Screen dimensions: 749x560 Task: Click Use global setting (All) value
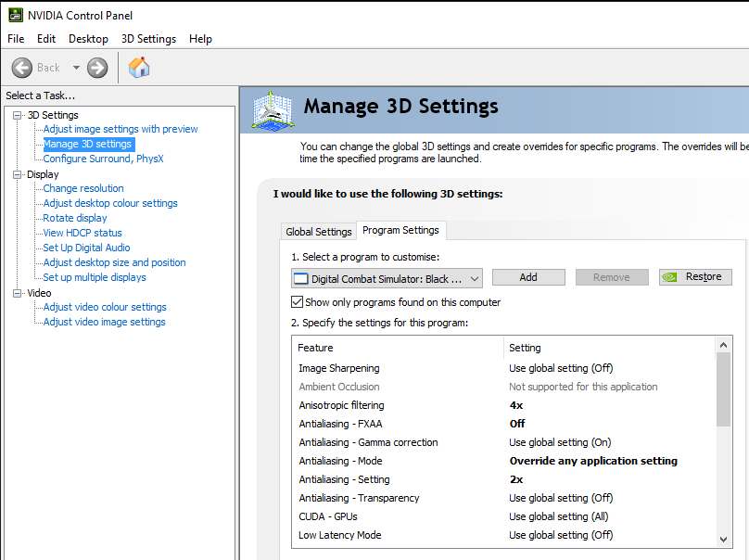pyautogui.click(x=559, y=516)
